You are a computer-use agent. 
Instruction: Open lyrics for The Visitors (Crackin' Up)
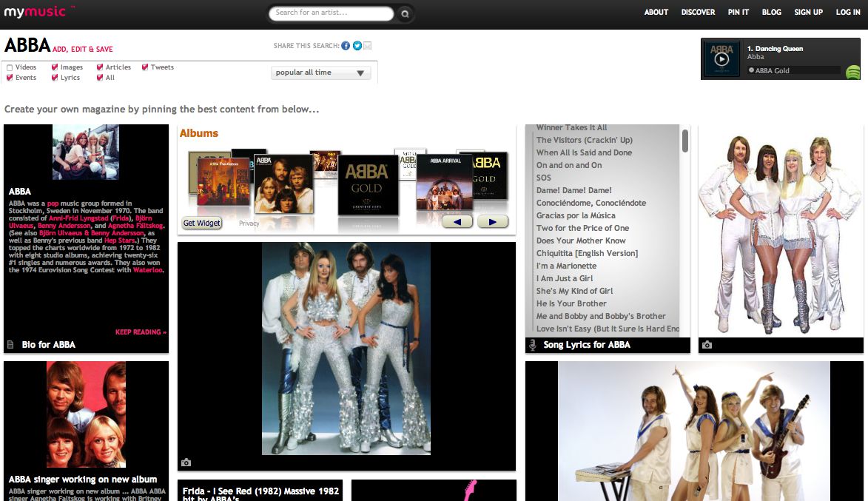click(584, 140)
